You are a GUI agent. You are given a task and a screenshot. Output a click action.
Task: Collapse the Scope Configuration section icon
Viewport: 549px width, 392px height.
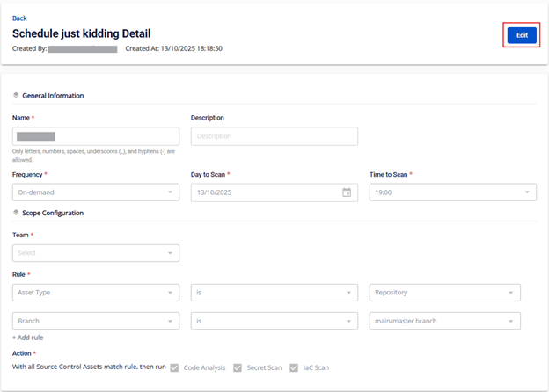[x=16, y=213]
